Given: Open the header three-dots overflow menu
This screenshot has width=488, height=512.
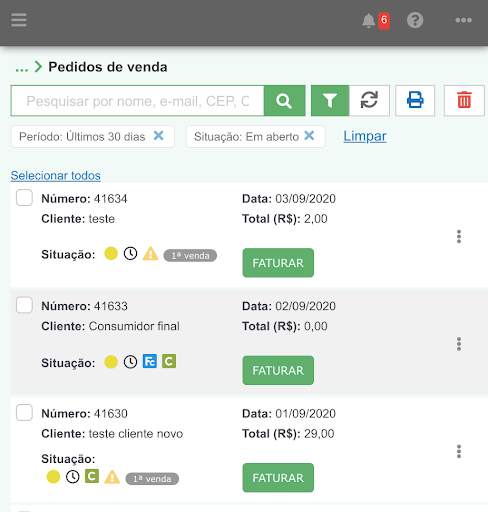Looking at the screenshot, I should (464, 20).
